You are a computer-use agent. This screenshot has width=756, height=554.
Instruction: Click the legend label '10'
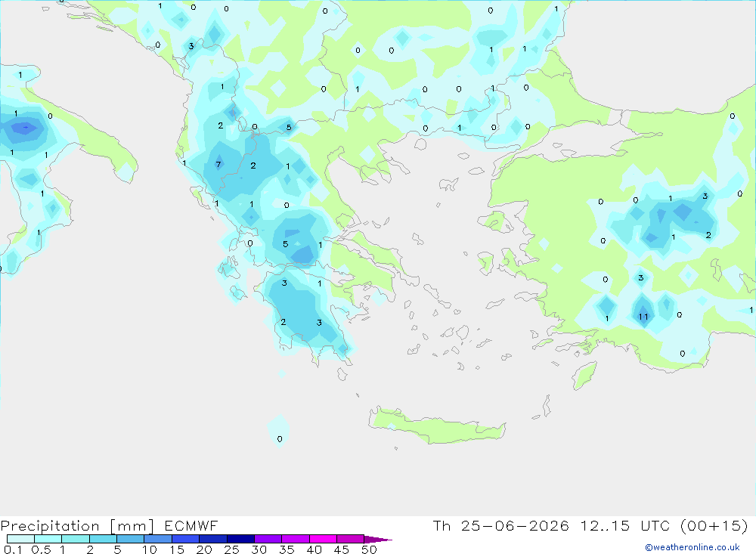click(x=150, y=549)
